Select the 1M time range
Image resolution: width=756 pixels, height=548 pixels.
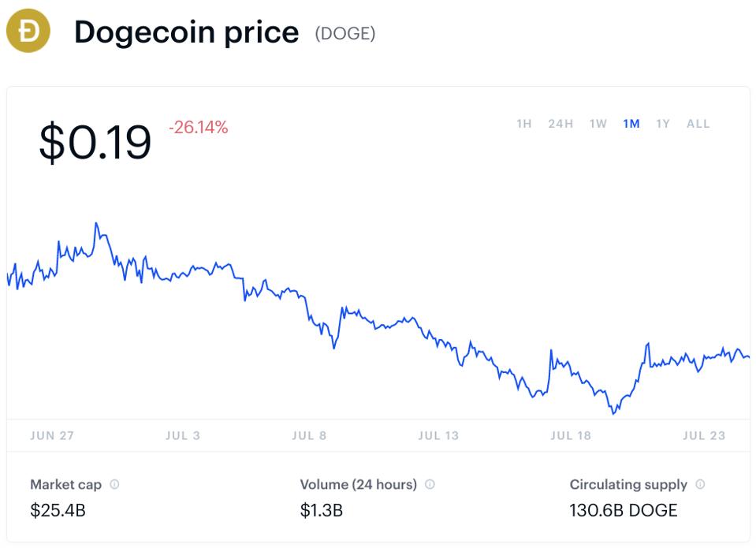coord(631,124)
